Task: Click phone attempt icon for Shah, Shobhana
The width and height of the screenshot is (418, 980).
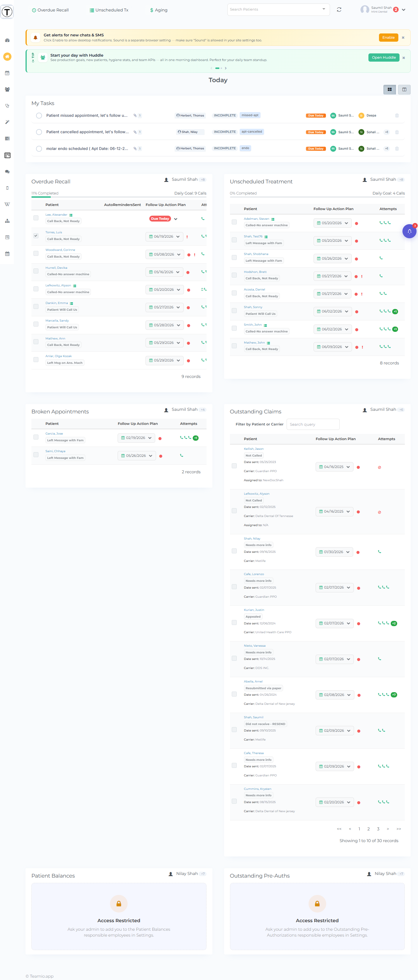Action: click(381, 258)
